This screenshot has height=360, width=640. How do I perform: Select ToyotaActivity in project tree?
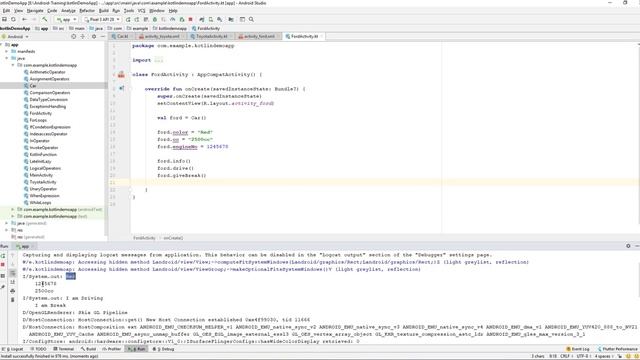coord(43,182)
